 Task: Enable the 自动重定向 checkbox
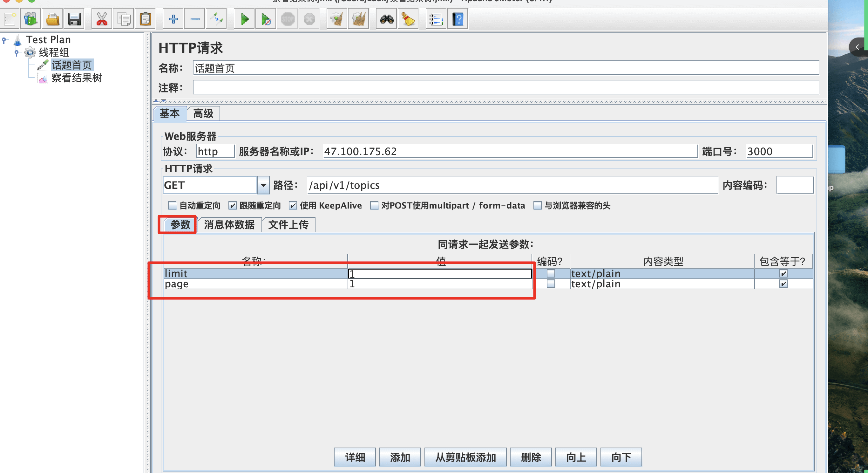(172, 205)
